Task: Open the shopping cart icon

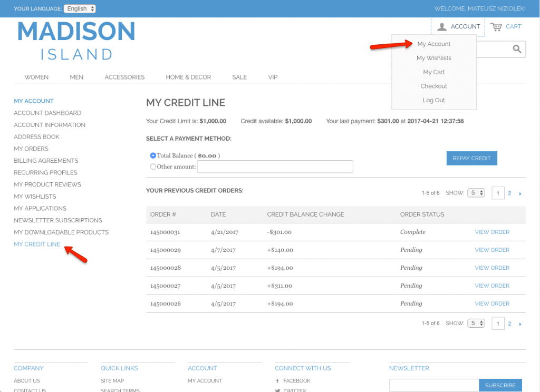Action: coord(496,27)
